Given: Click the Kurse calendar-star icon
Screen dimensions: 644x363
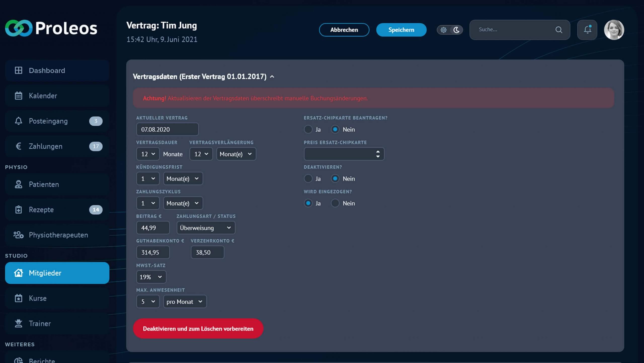Looking at the screenshot, I should [18, 298].
